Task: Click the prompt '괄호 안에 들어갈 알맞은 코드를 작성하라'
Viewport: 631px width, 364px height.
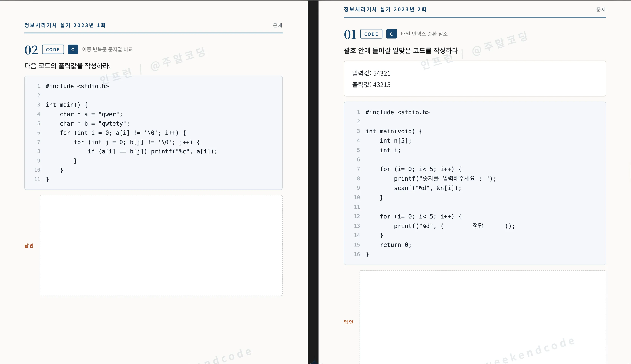Action: coord(401,51)
